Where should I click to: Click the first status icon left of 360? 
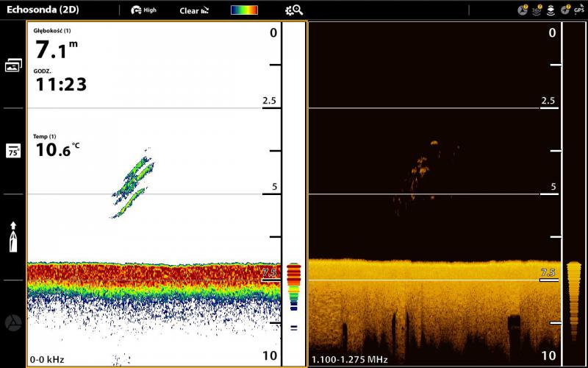(x=523, y=10)
